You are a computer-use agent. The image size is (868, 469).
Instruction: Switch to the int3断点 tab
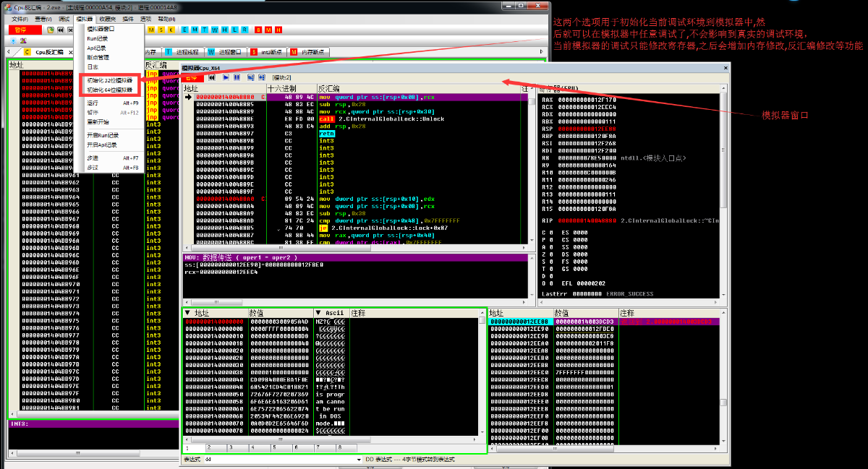(x=265, y=52)
